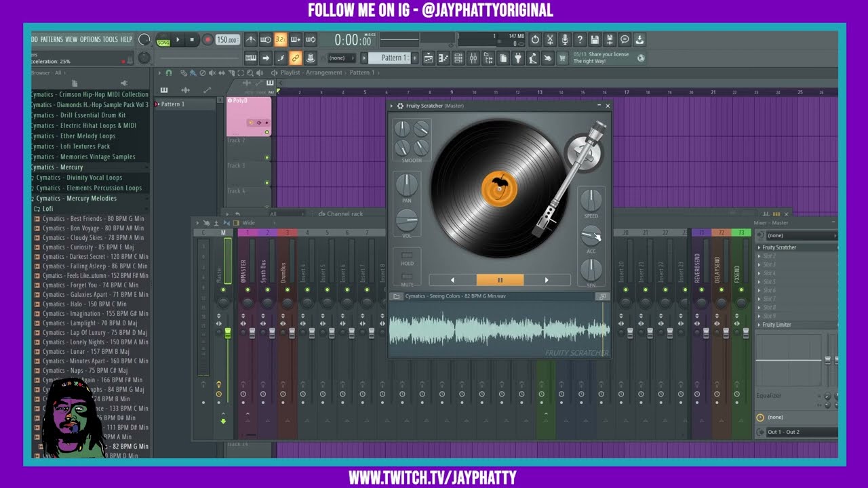Click the Save project floppy-disk icon

point(595,40)
